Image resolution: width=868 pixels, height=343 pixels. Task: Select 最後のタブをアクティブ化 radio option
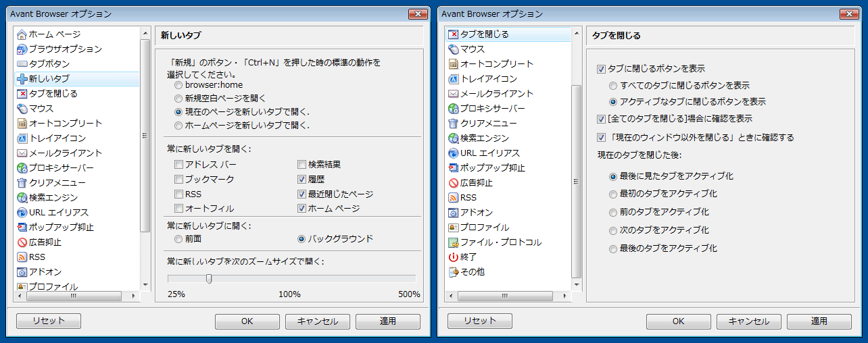(x=613, y=248)
